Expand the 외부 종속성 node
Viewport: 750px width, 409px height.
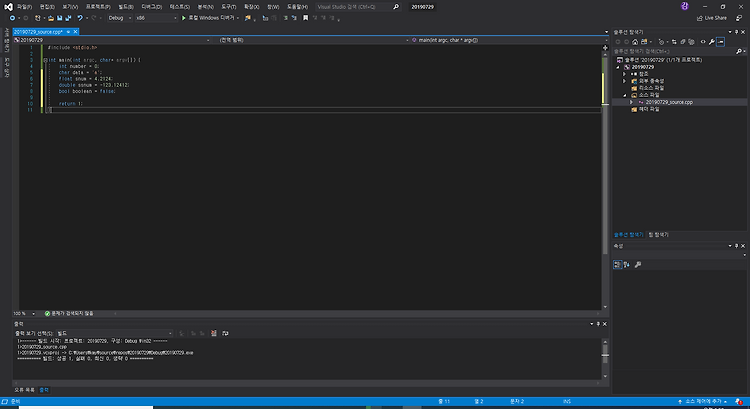(624, 81)
